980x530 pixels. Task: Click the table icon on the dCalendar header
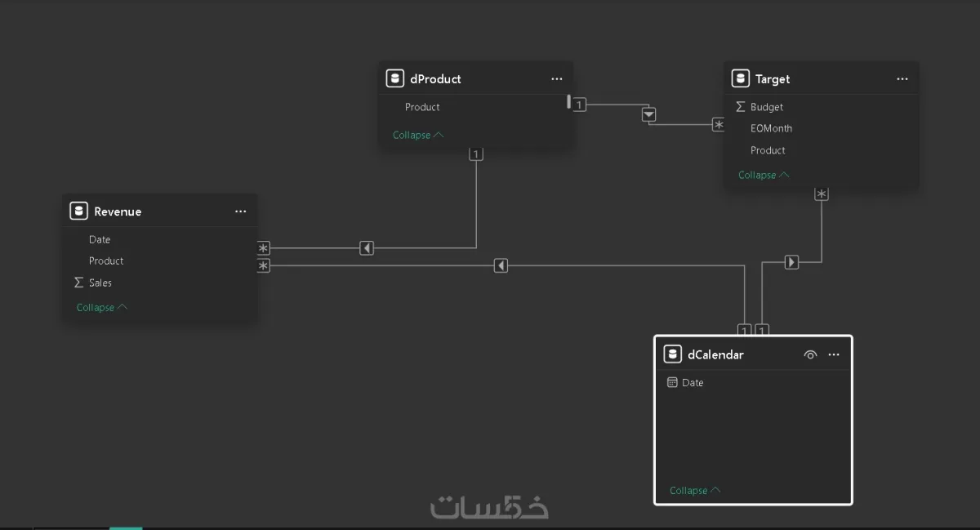coord(672,354)
